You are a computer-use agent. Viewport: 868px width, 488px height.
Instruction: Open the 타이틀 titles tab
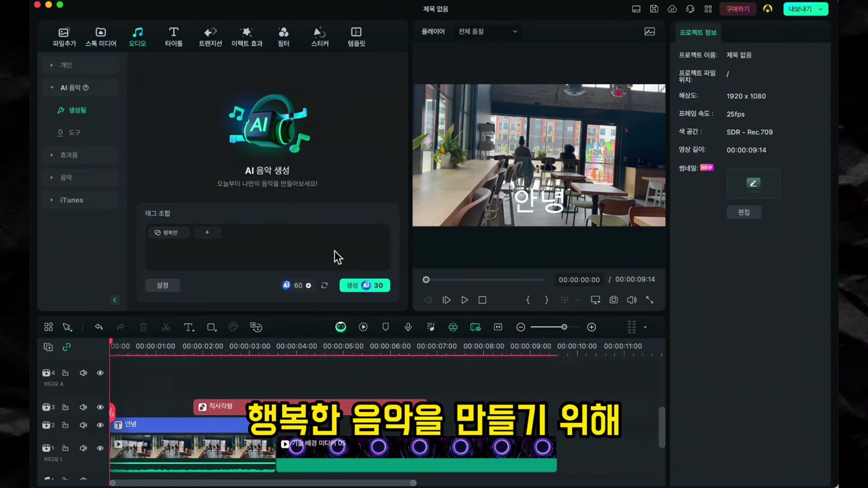tap(174, 37)
